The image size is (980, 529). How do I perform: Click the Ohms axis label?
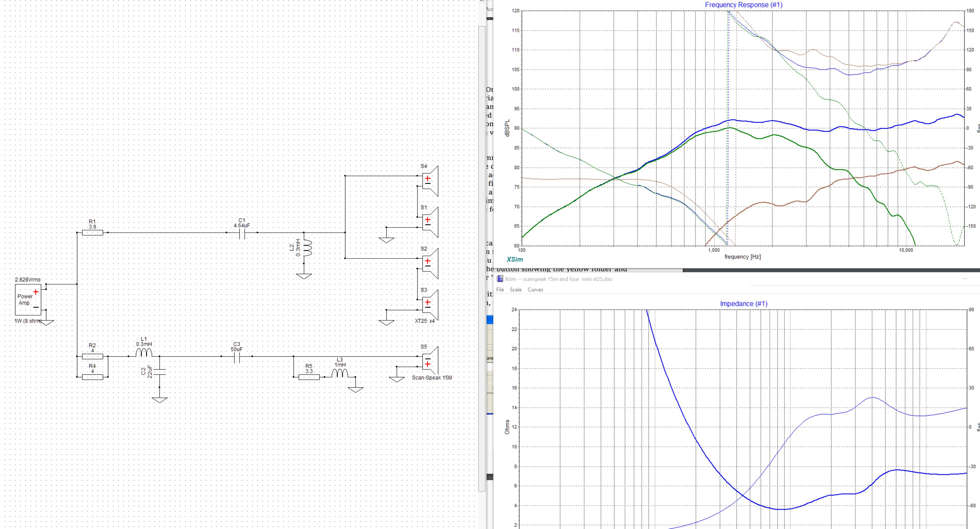click(507, 427)
